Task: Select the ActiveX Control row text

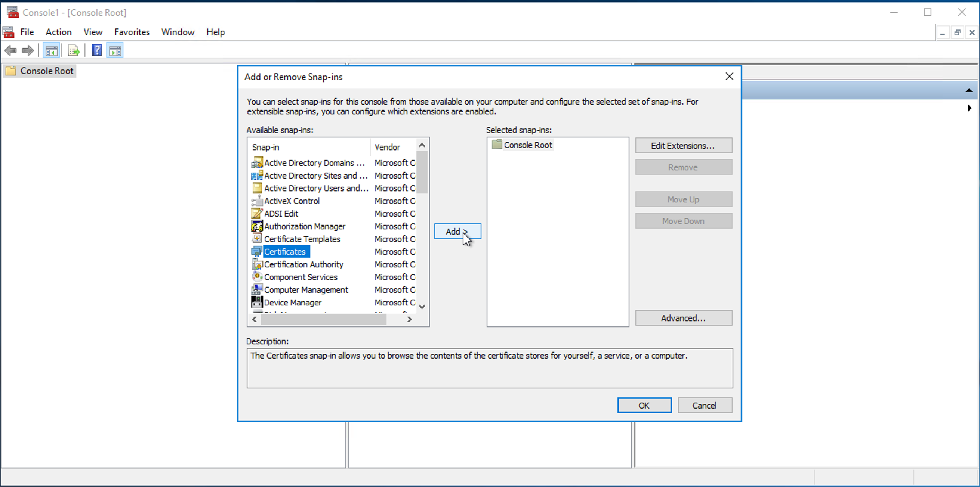Action: click(x=292, y=201)
